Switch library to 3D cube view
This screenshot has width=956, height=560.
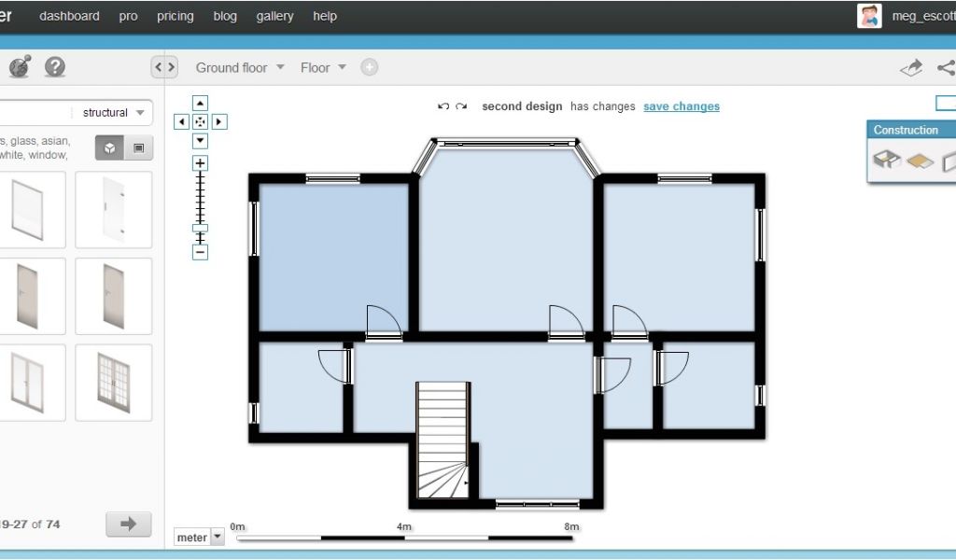click(110, 147)
